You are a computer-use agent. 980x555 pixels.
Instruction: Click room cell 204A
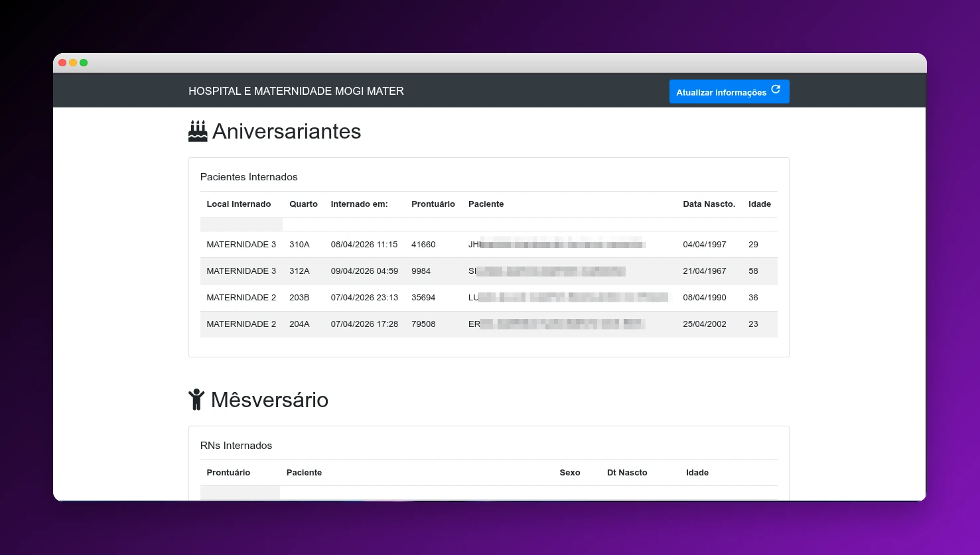coord(299,324)
